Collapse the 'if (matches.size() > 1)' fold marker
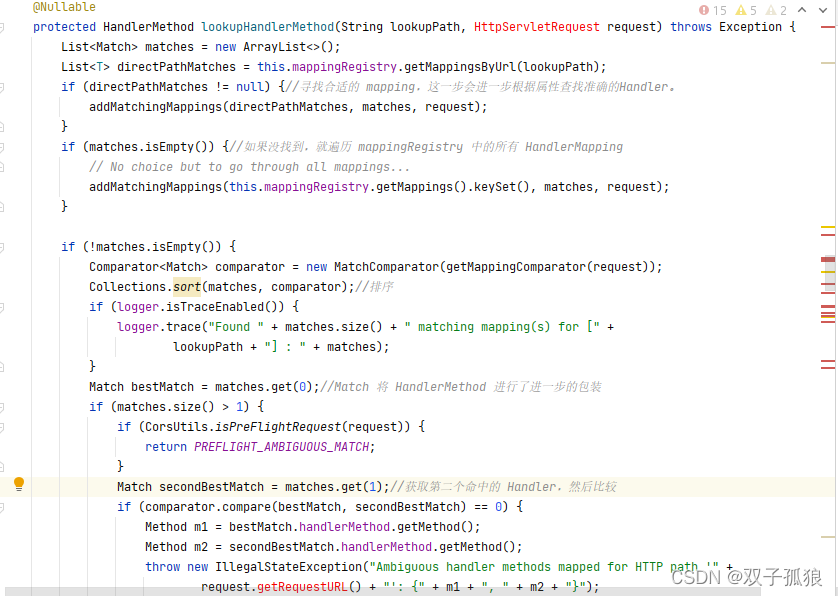The image size is (838, 596). (2, 407)
